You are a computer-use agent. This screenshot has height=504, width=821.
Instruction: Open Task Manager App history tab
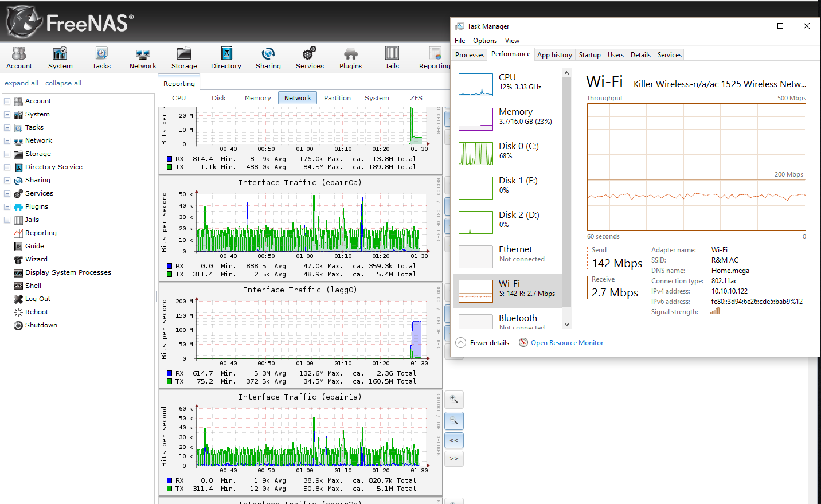coord(554,55)
